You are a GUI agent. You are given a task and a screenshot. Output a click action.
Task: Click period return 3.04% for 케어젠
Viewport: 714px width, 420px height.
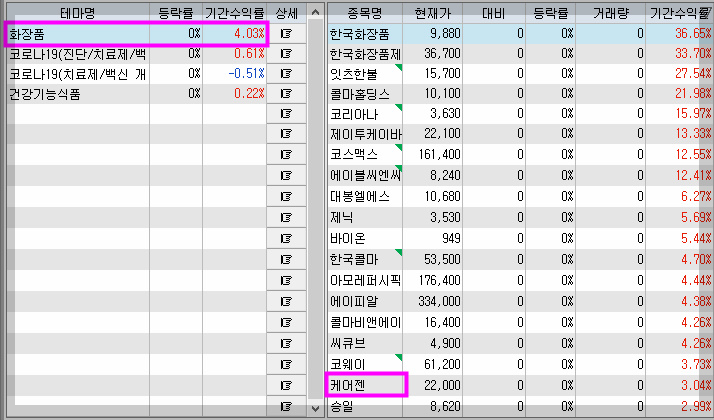696,385
